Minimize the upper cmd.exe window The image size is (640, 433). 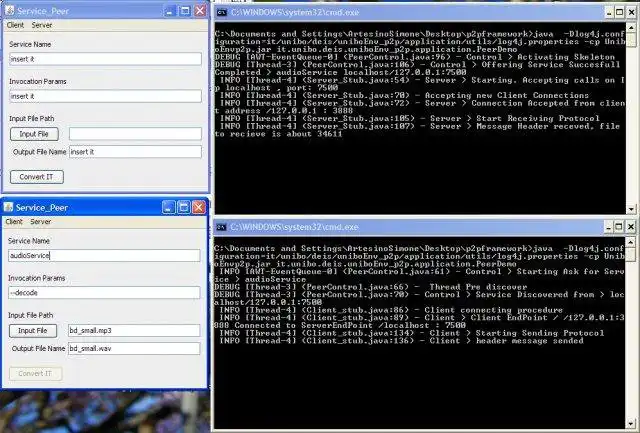609,13
